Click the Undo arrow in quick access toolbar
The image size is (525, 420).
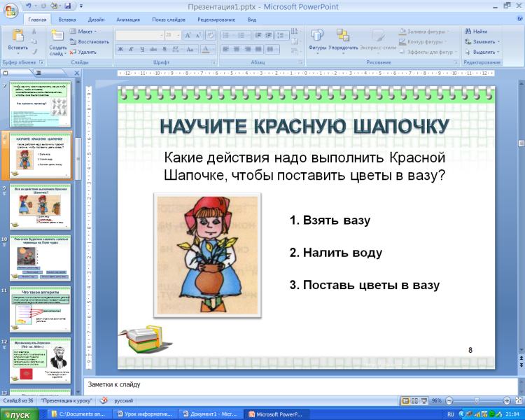29,6
